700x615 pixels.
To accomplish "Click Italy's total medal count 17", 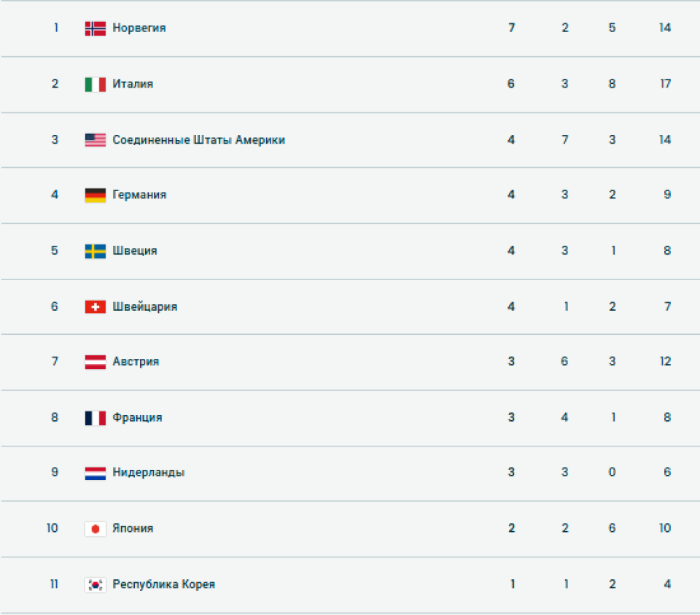I will (665, 84).
